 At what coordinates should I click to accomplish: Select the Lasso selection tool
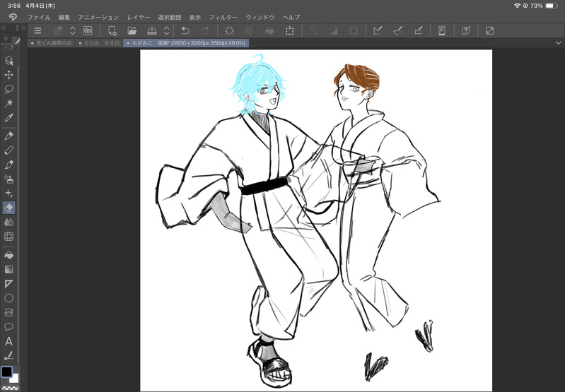click(x=8, y=89)
